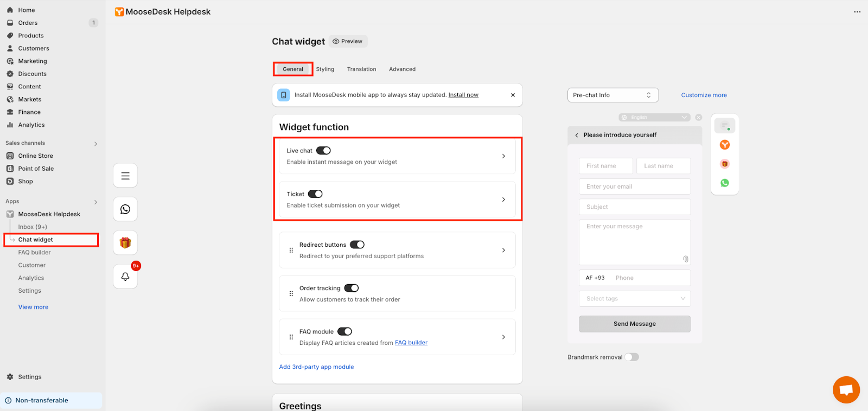Screen dimensions: 868x411
Task: Toggle the FAQ module switch
Action: coord(344,331)
